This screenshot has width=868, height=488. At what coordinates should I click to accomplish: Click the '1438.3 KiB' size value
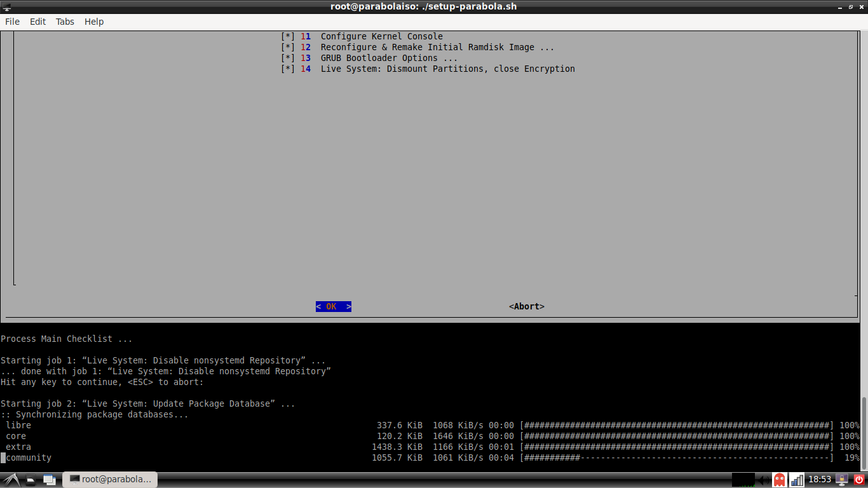coord(397,447)
